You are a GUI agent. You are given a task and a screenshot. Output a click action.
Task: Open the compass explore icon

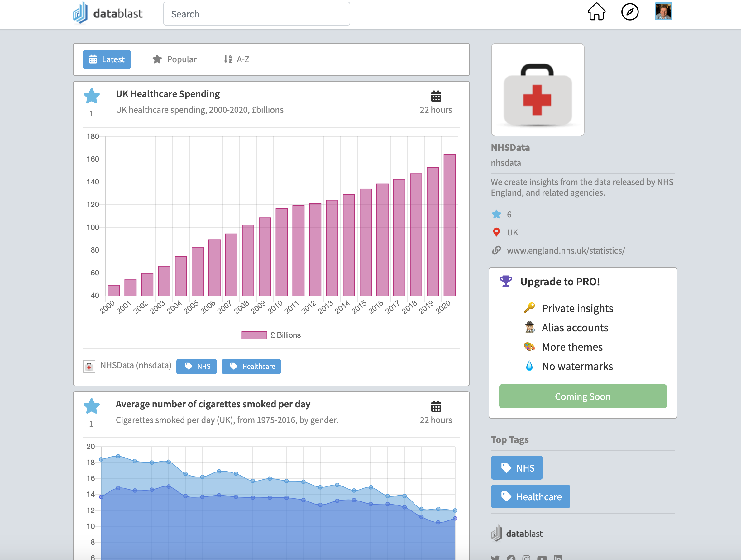click(x=629, y=12)
